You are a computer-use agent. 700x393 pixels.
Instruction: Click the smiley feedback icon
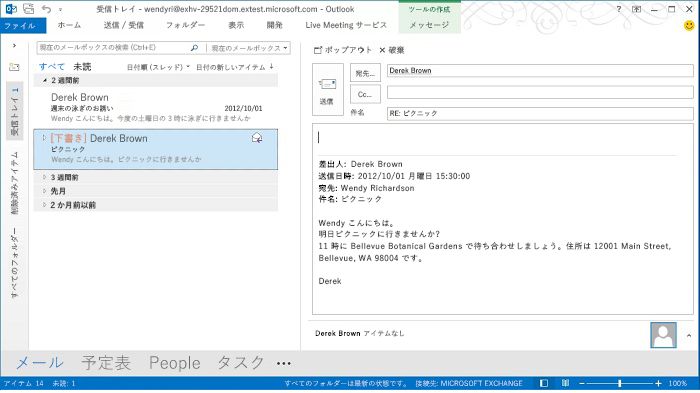689,25
